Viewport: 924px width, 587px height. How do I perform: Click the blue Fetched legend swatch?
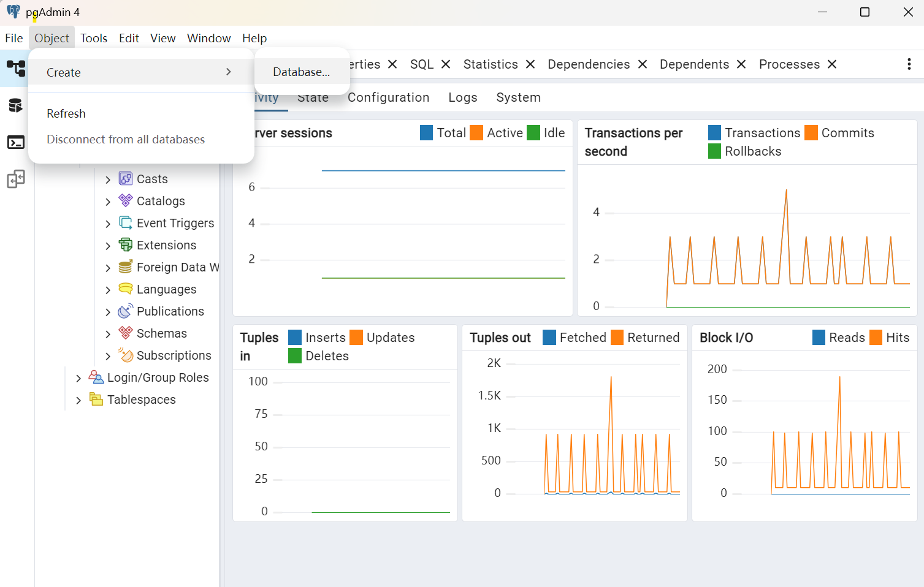[x=549, y=338]
